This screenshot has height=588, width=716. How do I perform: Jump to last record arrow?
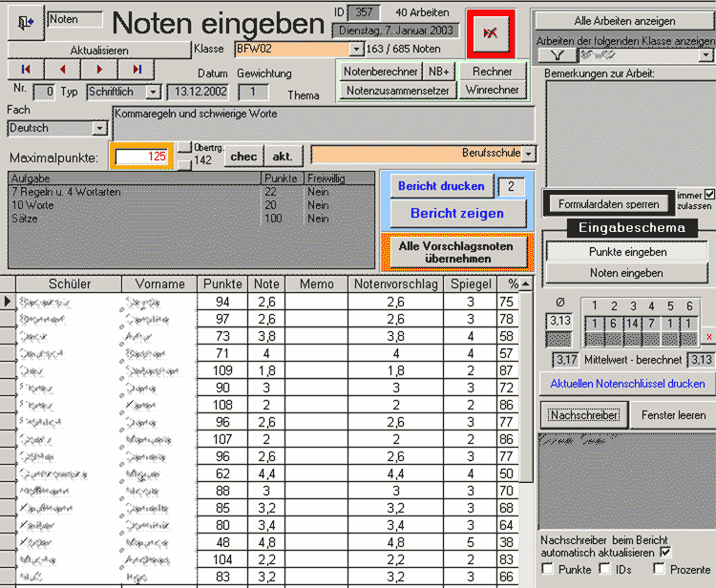point(137,70)
